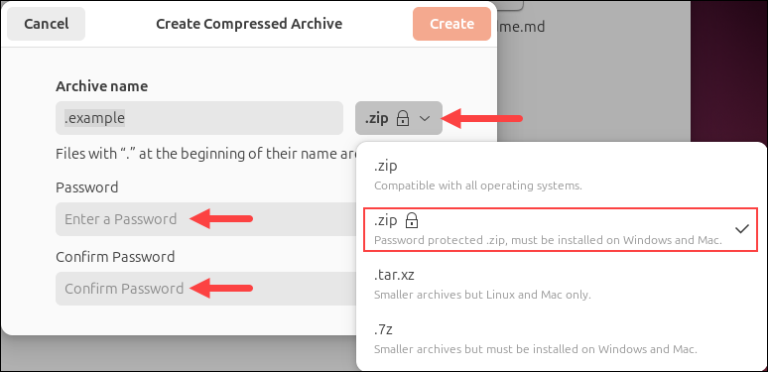Click the lock icon in the format selector button
Viewport: 768px width, 372px height.
pyautogui.click(x=402, y=118)
